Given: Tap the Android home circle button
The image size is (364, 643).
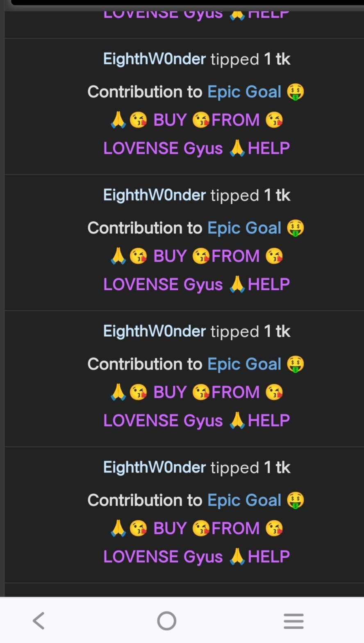Looking at the screenshot, I should [166, 620].
